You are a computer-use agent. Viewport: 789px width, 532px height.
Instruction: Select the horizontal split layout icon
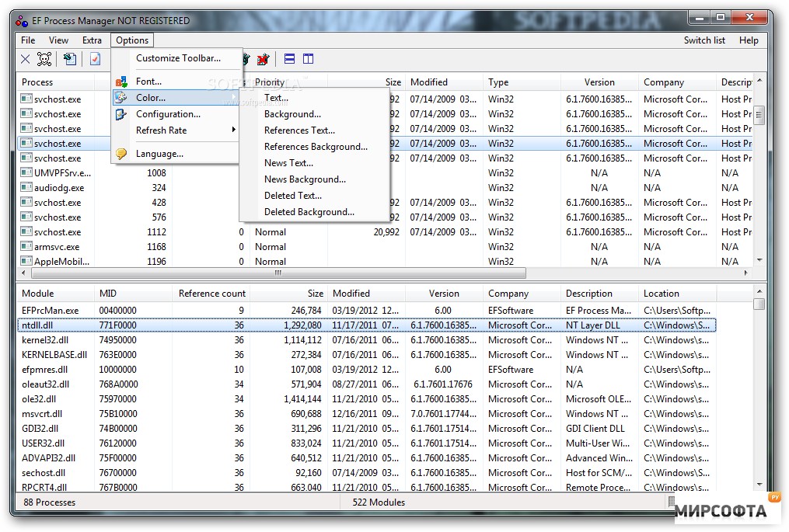coord(289,59)
